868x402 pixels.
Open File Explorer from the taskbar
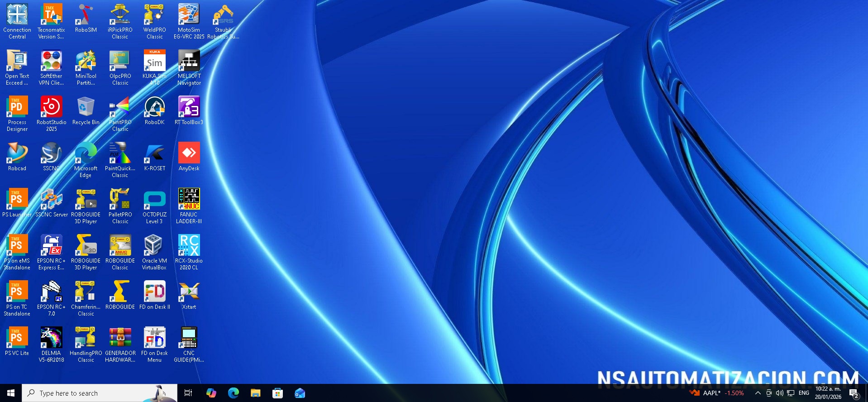tap(256, 393)
